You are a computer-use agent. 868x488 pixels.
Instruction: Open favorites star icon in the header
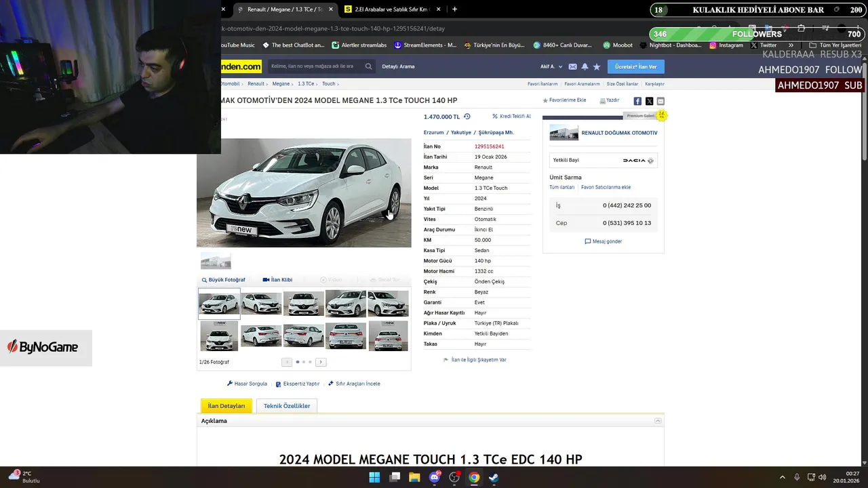597,66
